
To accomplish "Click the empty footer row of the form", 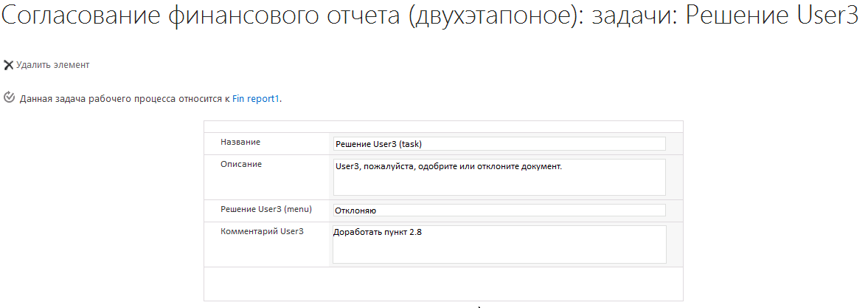I will 443,283.
